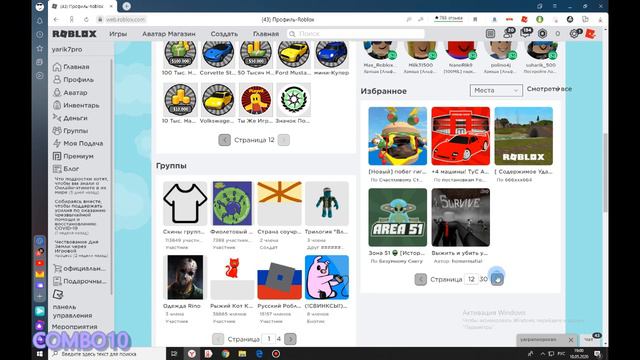Open the messages icon in the header
This screenshot has width=640, height=360.
point(526,33)
